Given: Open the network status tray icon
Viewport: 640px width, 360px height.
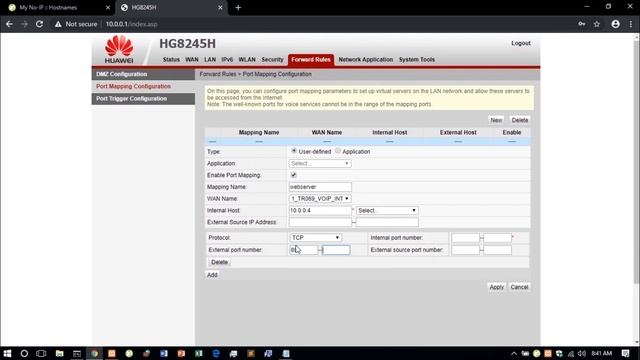Looking at the screenshot, I should (571, 353).
